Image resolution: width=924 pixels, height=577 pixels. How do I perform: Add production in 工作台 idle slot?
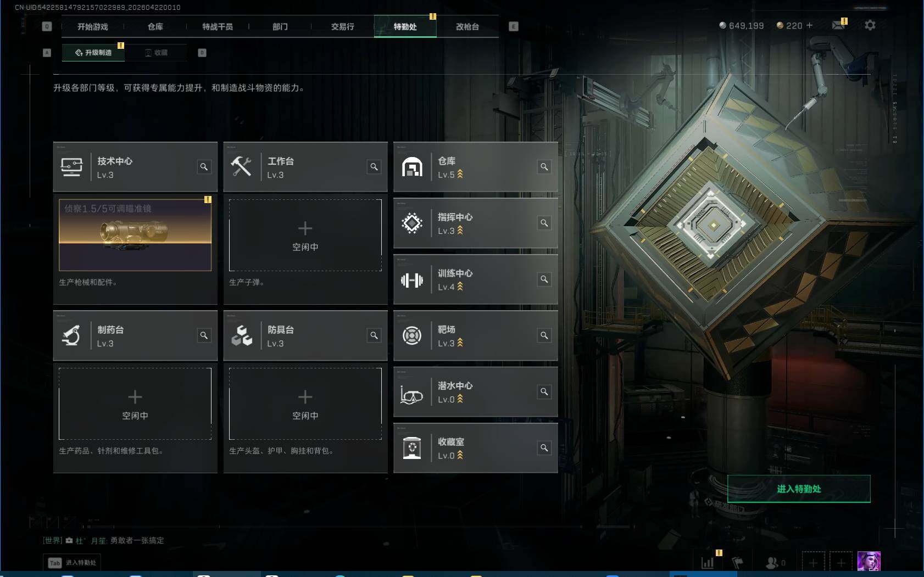point(305,235)
